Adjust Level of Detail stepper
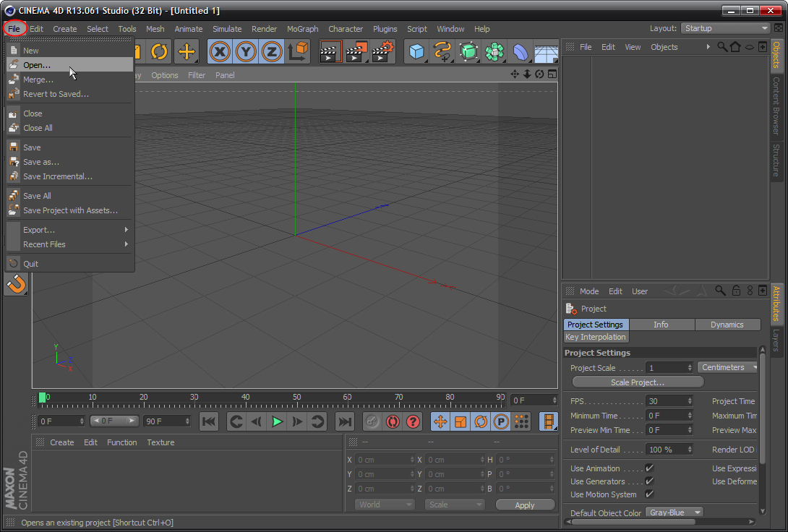Screen dimensions: 788x532 [x=690, y=450]
